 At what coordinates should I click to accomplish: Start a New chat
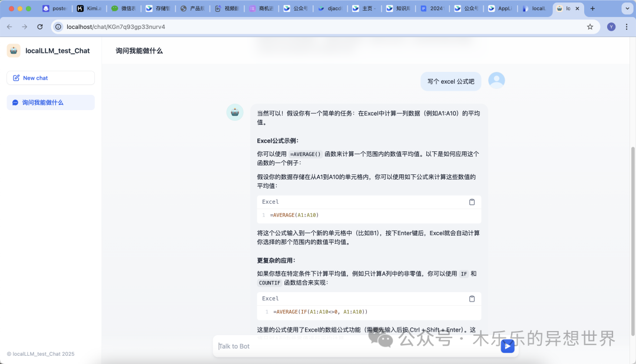point(51,78)
